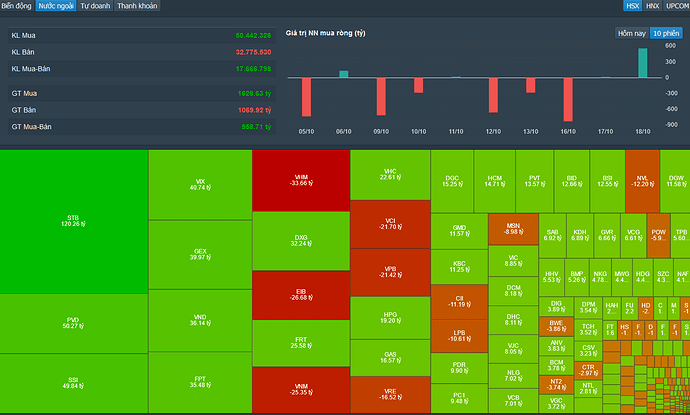
Task: Select the FRT 25.58 tỷ tile
Action: point(301,343)
